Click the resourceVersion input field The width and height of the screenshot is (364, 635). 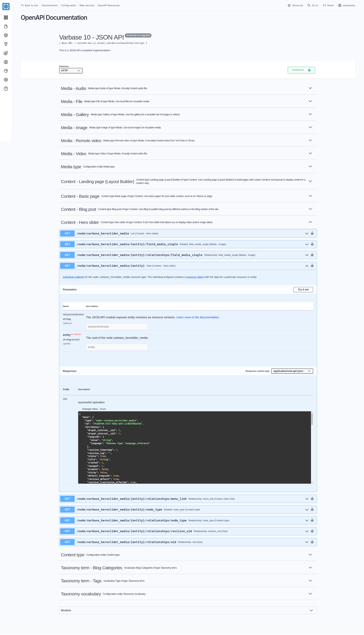coord(117,327)
